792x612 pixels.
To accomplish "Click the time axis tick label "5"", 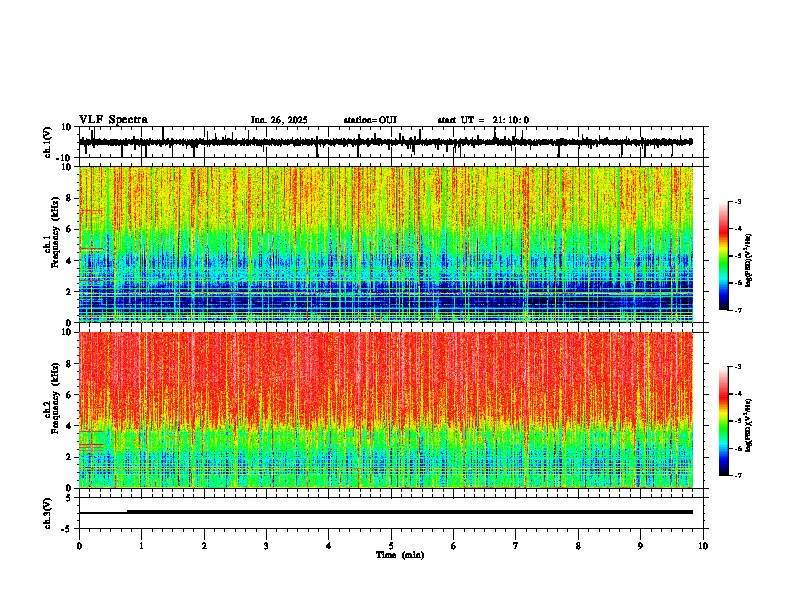I will [x=391, y=546].
